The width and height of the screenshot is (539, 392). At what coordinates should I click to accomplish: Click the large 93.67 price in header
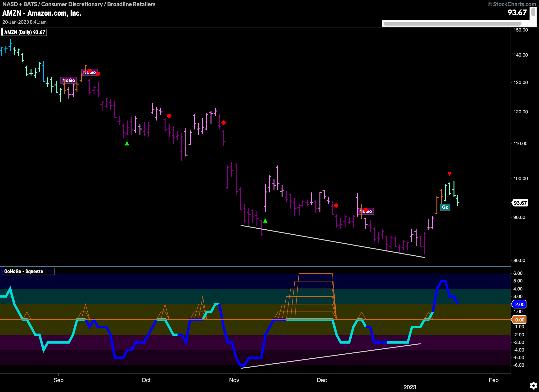(x=517, y=12)
